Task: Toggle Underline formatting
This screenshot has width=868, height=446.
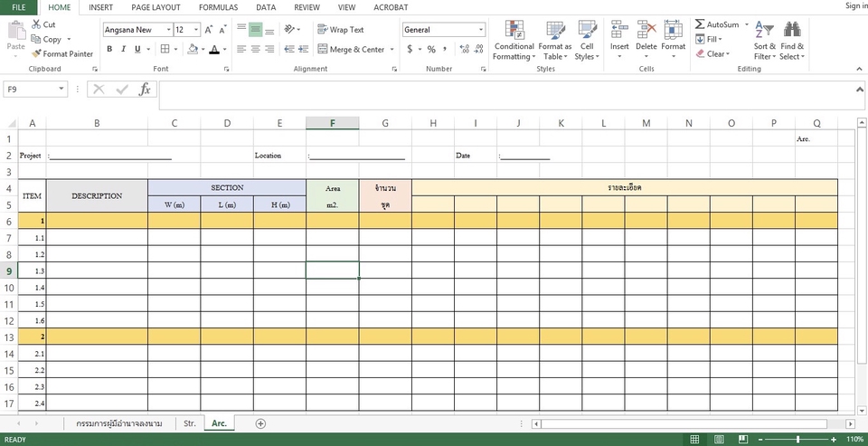Action: pyautogui.click(x=137, y=49)
